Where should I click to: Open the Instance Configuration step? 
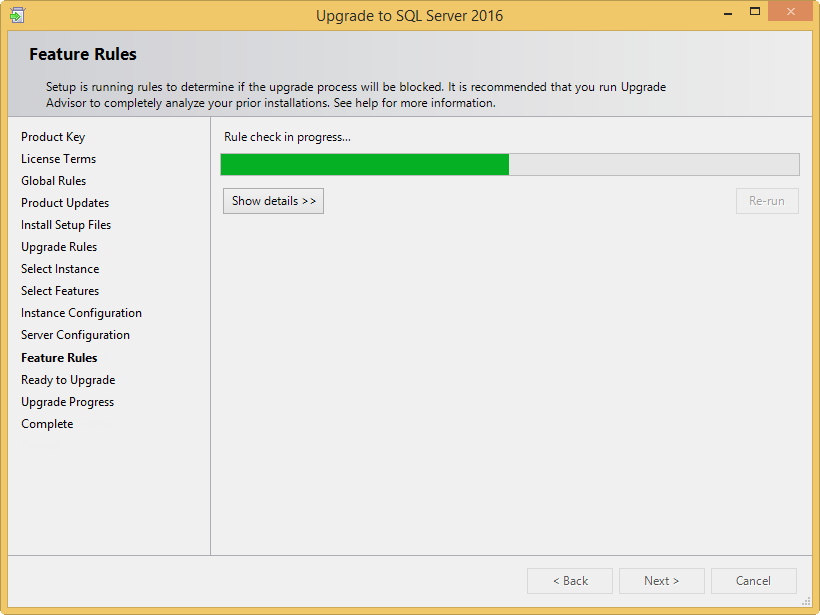[81, 313]
